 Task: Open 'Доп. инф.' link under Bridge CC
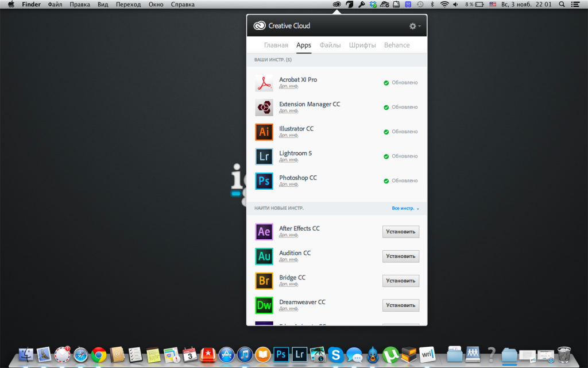coord(288,284)
